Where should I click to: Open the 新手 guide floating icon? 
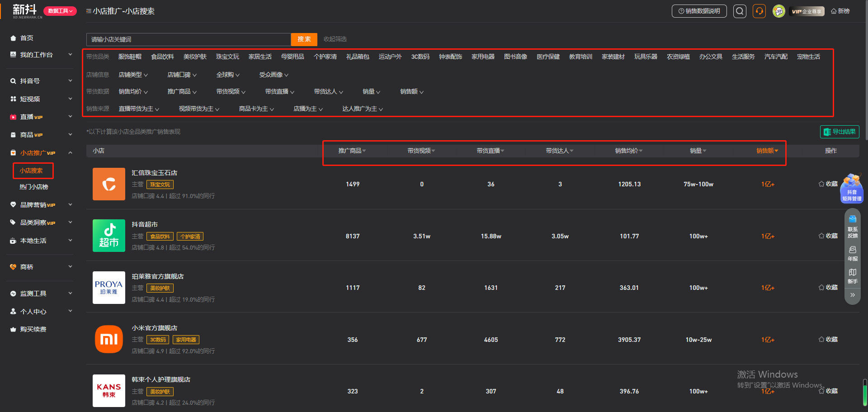click(853, 276)
